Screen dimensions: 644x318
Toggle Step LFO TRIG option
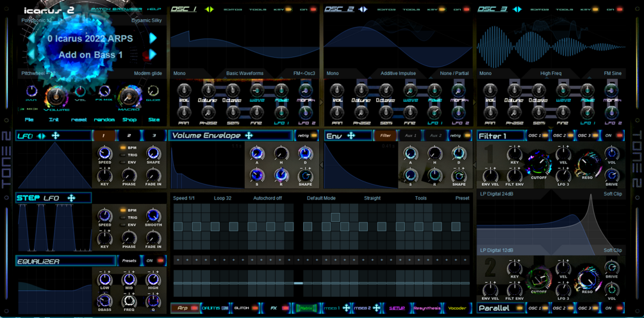tap(124, 218)
